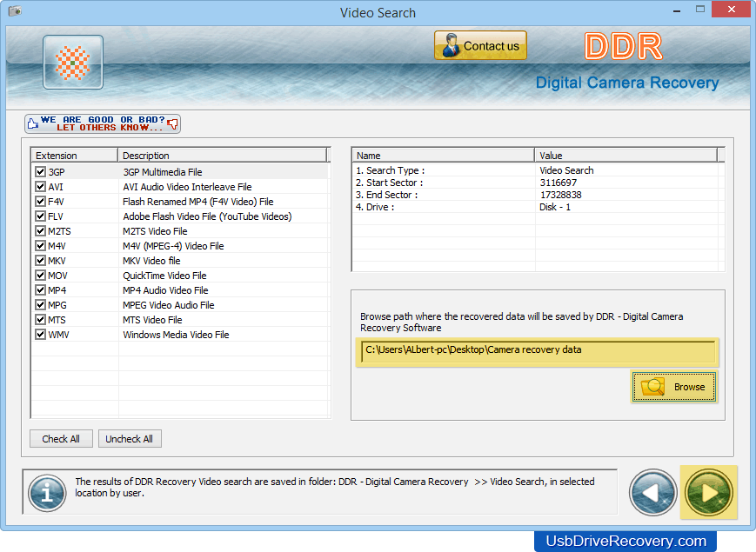Select 'Flash Renamed MP4 (F4V Video) File' text
756x552 pixels.
coord(198,202)
